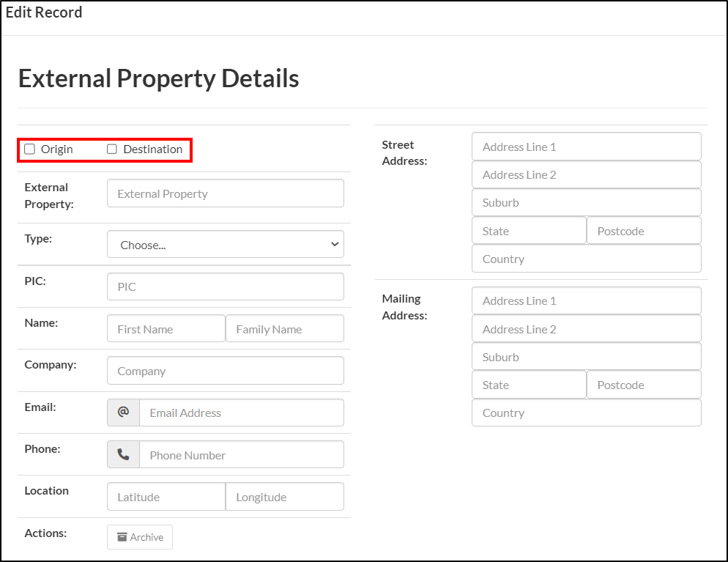Screen dimensions: 728x562
Task: Enable the Destination checkbox
Action: point(111,149)
